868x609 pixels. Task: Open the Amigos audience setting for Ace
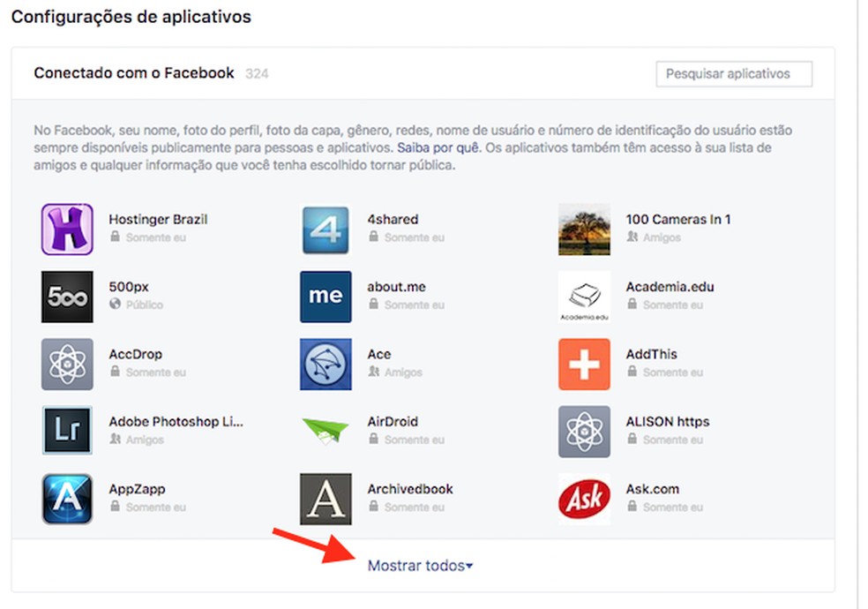tap(395, 372)
